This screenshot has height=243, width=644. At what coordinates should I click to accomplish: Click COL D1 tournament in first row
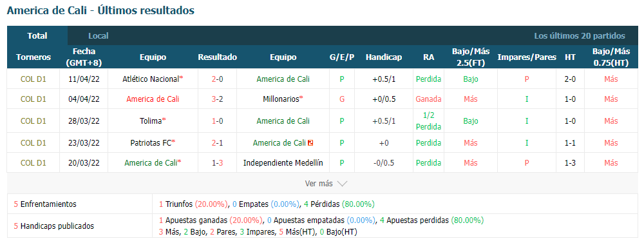[33, 79]
